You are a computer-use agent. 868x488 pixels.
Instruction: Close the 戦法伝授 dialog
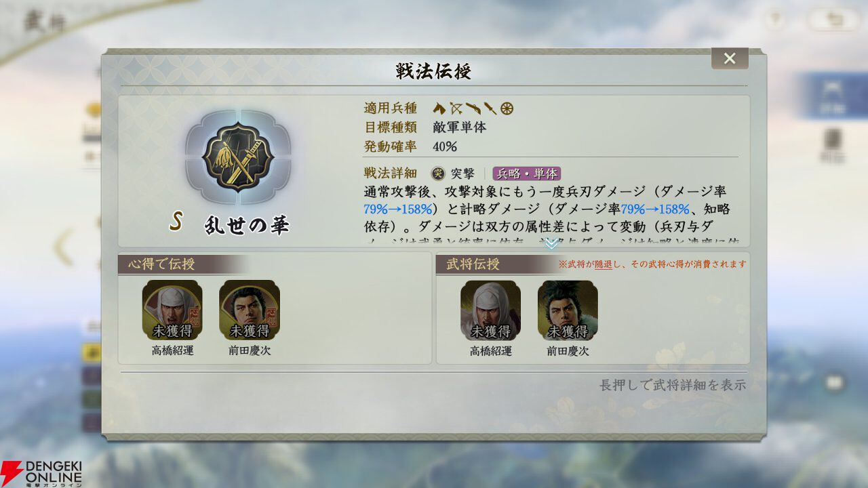tap(730, 58)
